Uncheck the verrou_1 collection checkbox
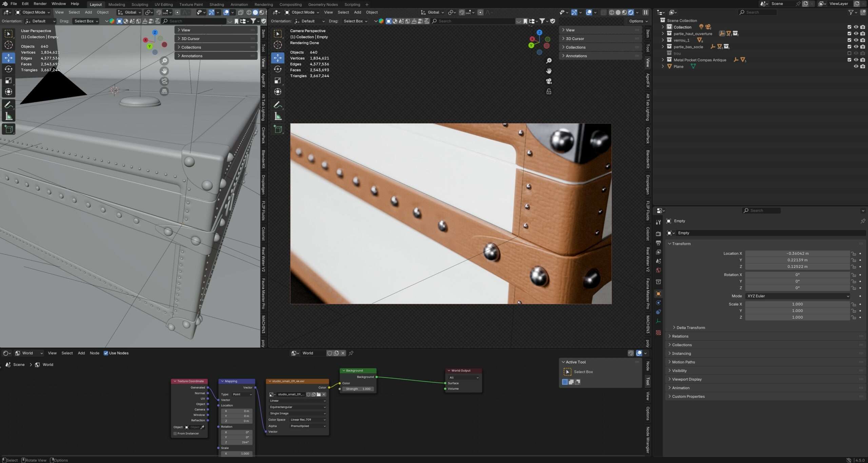The image size is (868, 463). pos(849,40)
